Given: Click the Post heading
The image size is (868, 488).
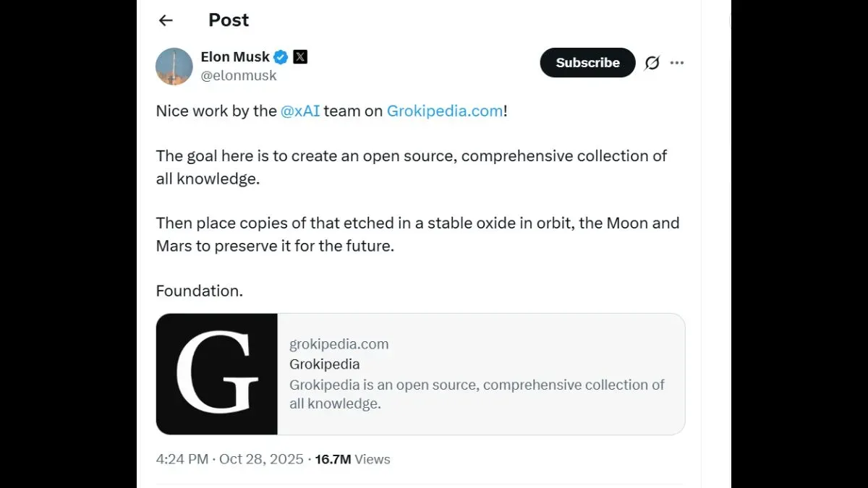Looking at the screenshot, I should (x=229, y=20).
